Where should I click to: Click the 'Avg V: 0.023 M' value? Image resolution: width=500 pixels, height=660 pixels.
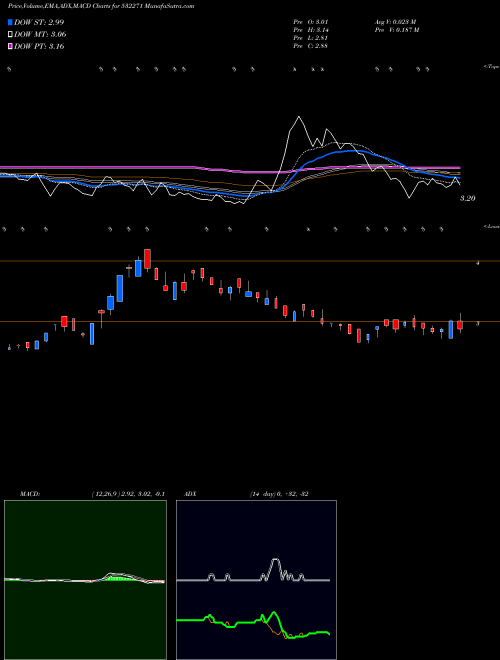click(396, 22)
